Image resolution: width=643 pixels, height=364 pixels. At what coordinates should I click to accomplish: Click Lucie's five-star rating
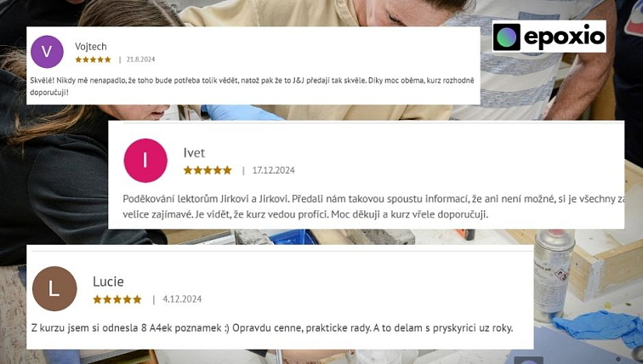117,299
